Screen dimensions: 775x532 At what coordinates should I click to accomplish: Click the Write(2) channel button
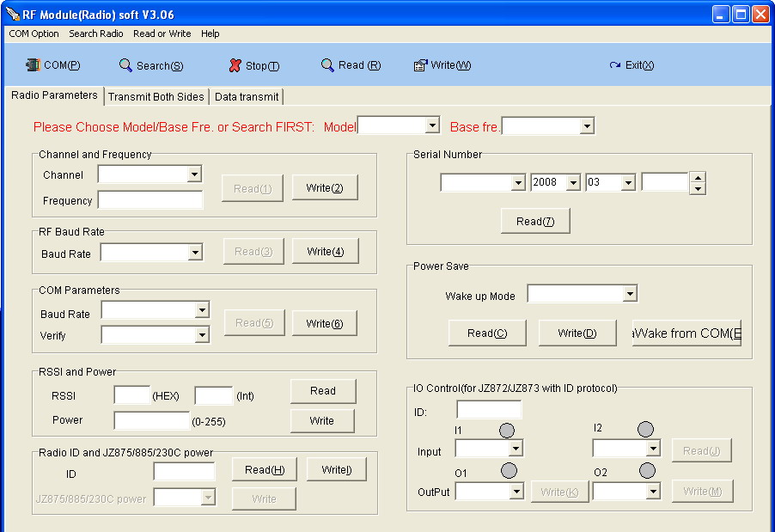pos(325,188)
